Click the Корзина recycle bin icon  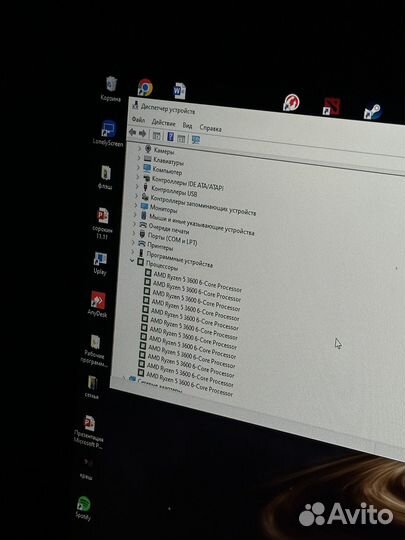111,89
